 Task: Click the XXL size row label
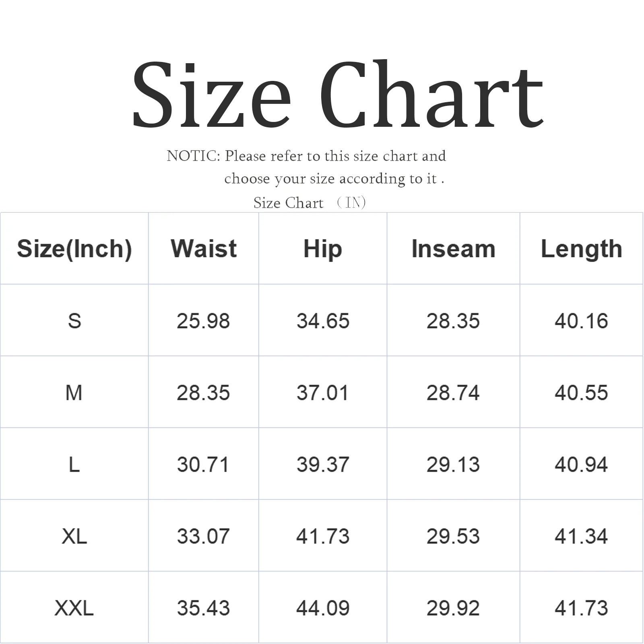tap(74, 608)
